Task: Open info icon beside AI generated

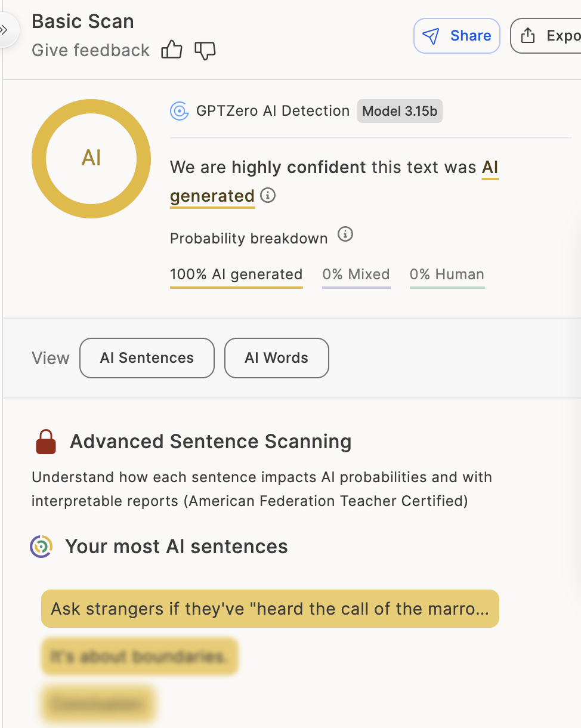Action: (x=268, y=195)
